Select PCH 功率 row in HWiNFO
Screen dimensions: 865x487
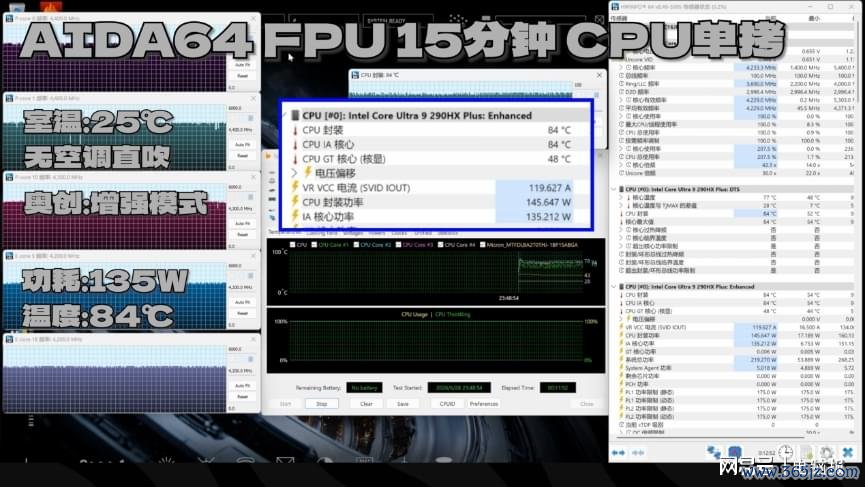pyautogui.click(x=733, y=384)
